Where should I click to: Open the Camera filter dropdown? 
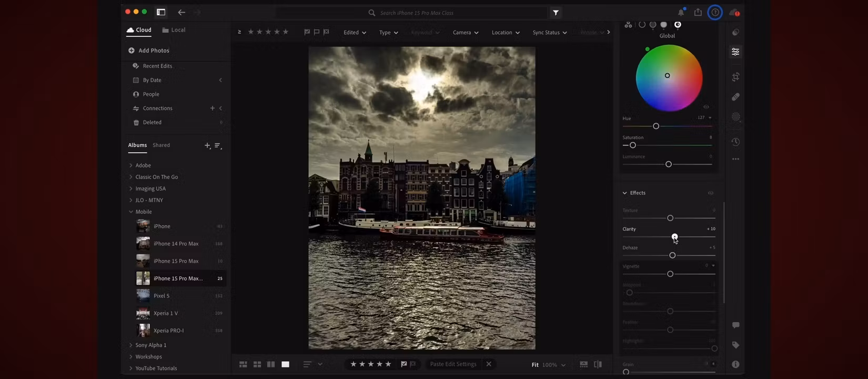coord(466,33)
